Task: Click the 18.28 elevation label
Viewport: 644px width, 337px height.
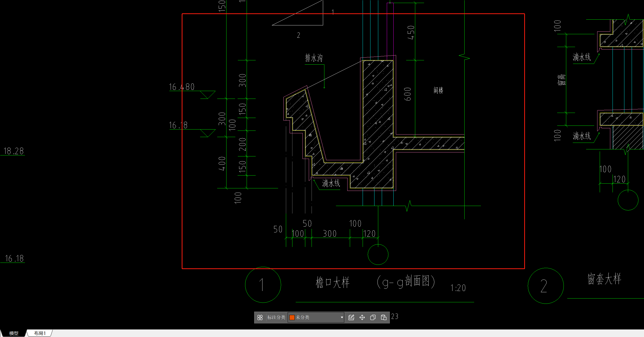Action: pos(14,151)
